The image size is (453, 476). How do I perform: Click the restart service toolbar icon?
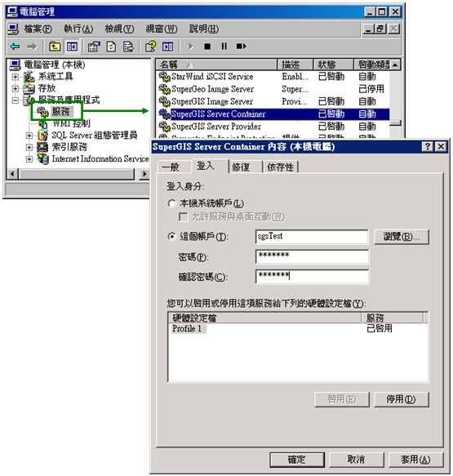[x=242, y=47]
